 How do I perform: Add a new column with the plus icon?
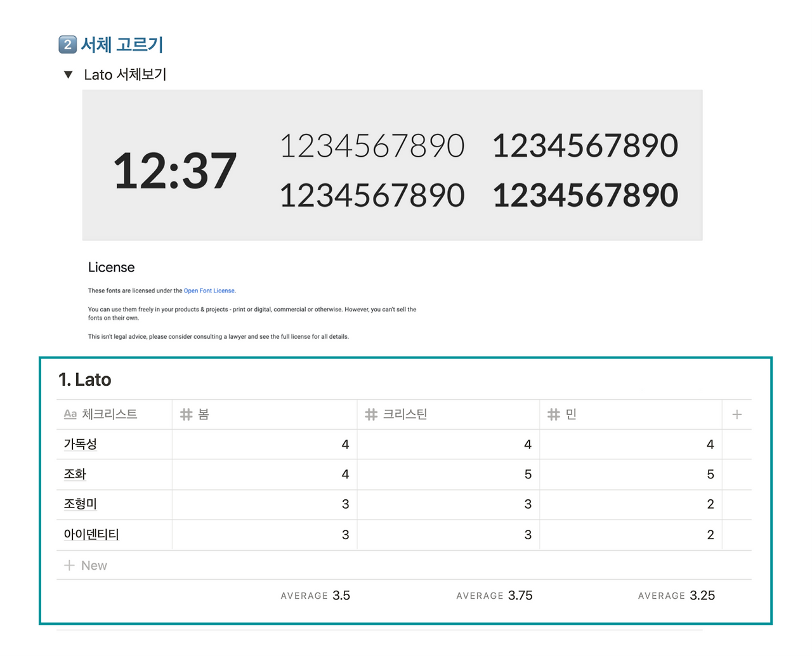(737, 414)
